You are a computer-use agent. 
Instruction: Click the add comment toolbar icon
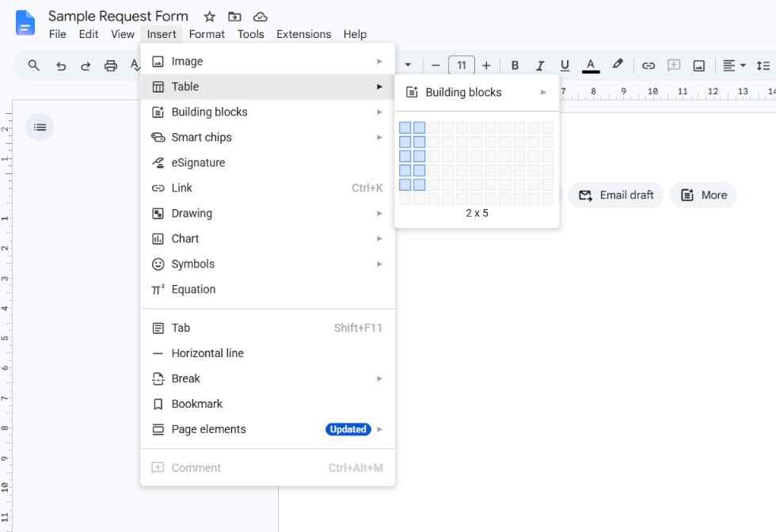[x=674, y=66]
